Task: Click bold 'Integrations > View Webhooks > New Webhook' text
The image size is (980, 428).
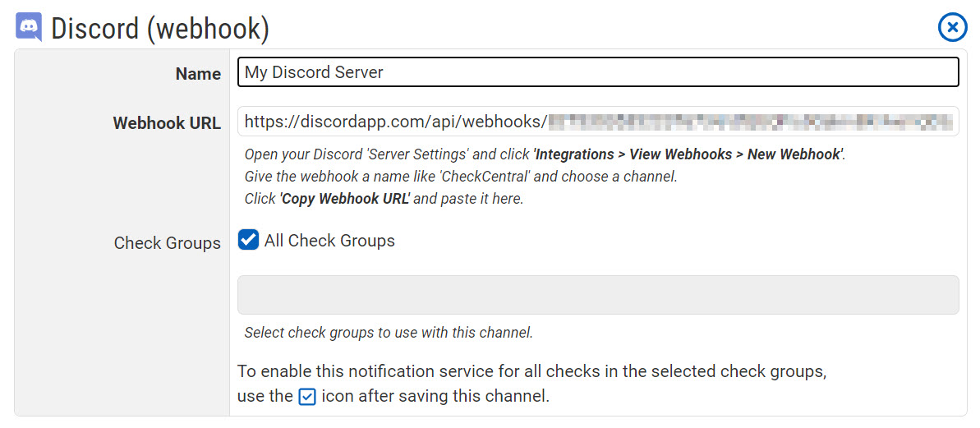Action: click(688, 154)
